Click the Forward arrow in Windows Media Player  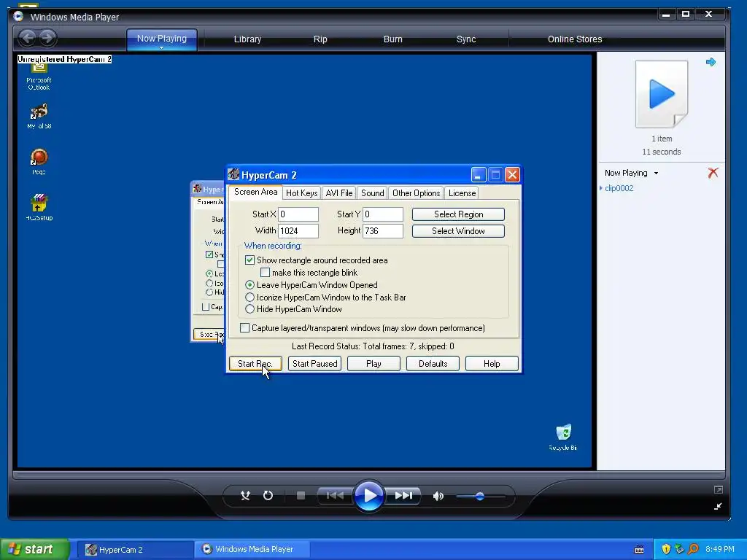47,38
